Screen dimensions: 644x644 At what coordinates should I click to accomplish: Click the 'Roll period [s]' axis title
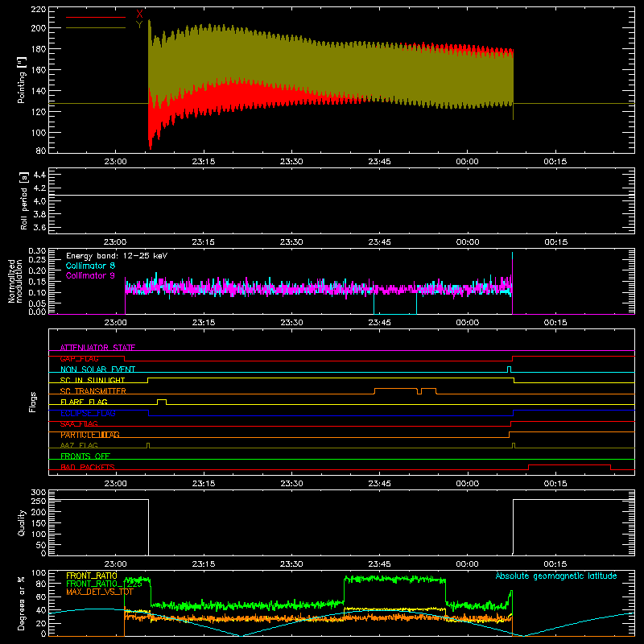point(24,200)
